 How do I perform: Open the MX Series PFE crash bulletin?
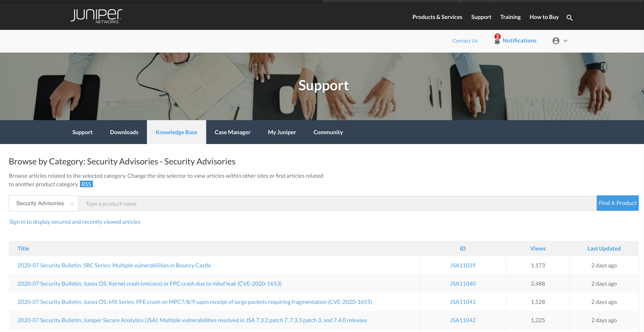coord(195,302)
